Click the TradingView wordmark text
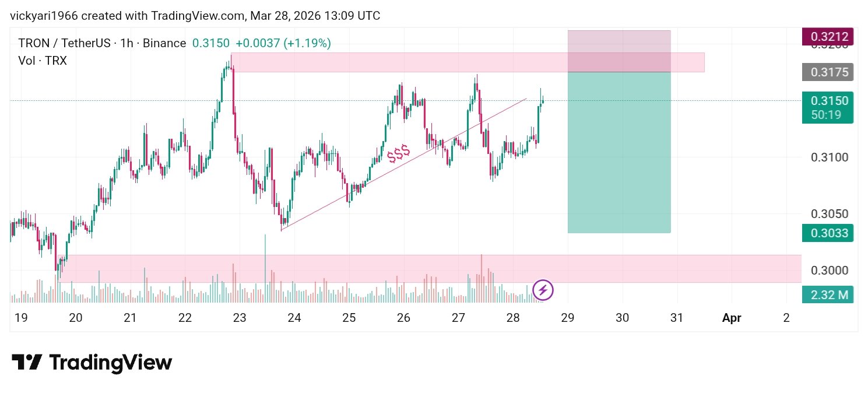This screenshot has width=868, height=393. [x=111, y=363]
